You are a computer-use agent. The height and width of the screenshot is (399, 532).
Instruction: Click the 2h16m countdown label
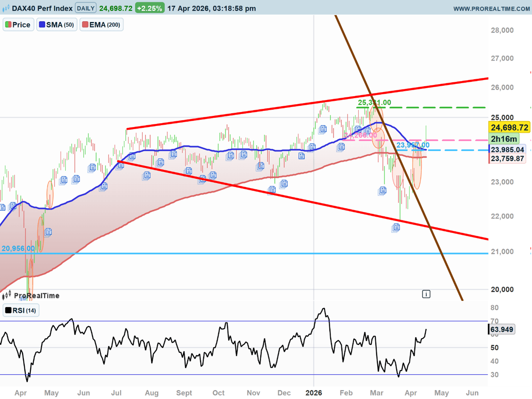[503, 139]
